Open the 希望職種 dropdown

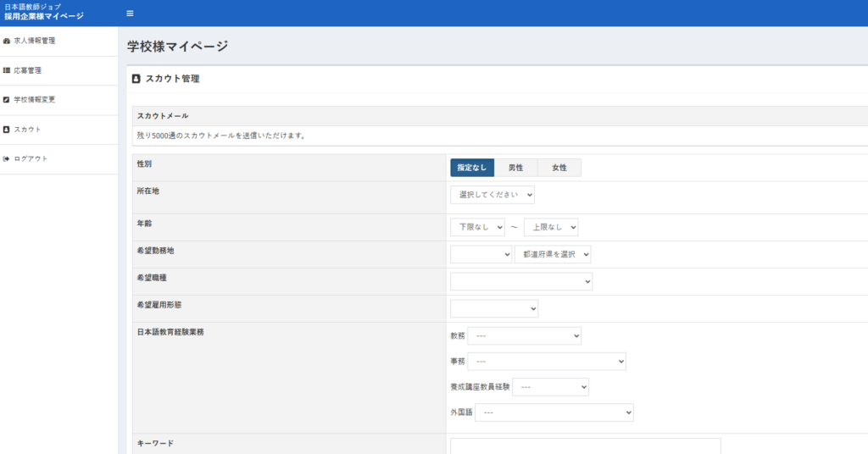tap(521, 281)
